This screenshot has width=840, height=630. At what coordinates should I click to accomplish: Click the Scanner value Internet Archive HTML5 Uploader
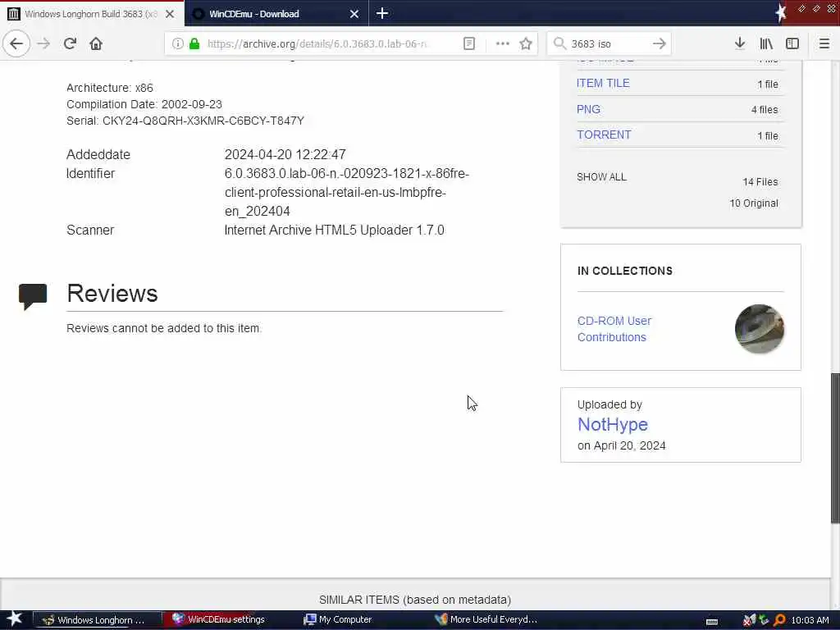click(x=334, y=230)
